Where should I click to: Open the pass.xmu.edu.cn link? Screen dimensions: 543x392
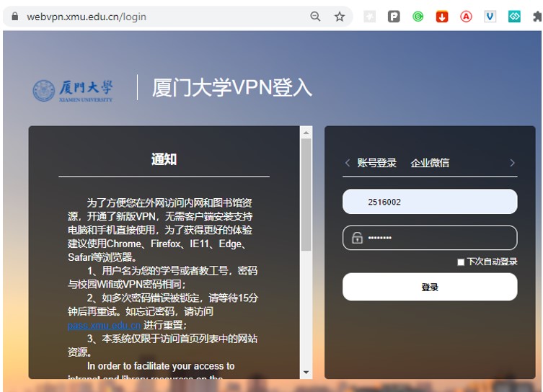[105, 325]
